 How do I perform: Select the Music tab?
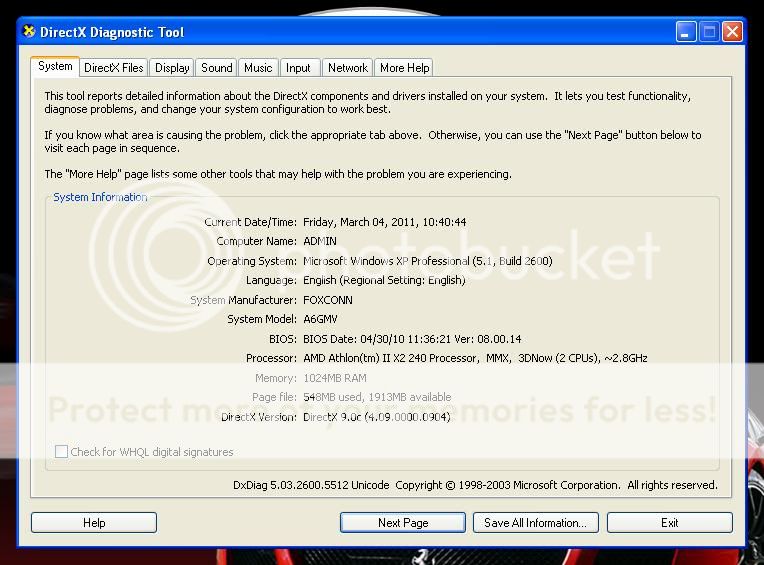[258, 68]
